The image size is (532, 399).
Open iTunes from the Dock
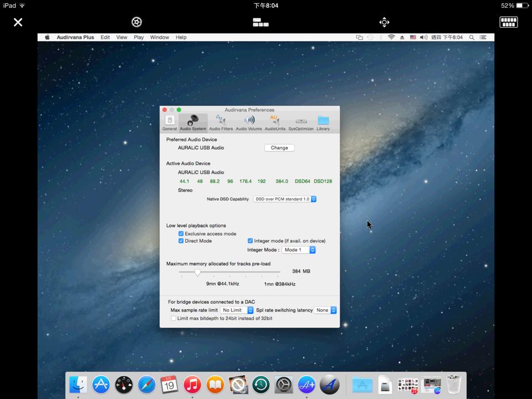pyautogui.click(x=192, y=385)
